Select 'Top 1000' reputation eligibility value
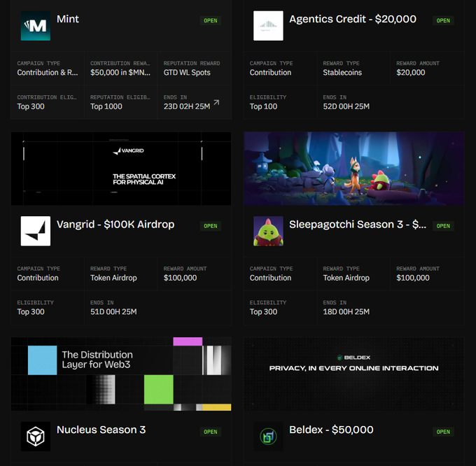The image size is (476, 466). 106,106
